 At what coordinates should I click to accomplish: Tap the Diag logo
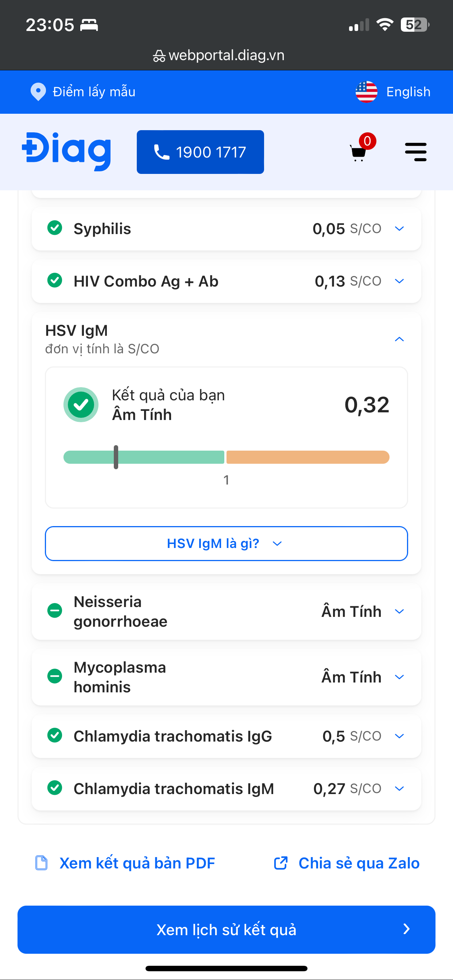pyautogui.click(x=67, y=151)
